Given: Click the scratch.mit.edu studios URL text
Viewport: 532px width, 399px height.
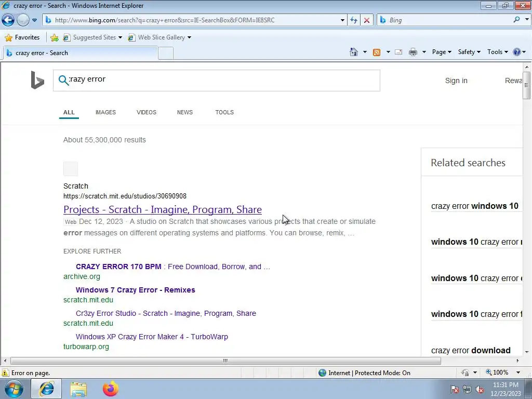Looking at the screenshot, I should [125, 196].
